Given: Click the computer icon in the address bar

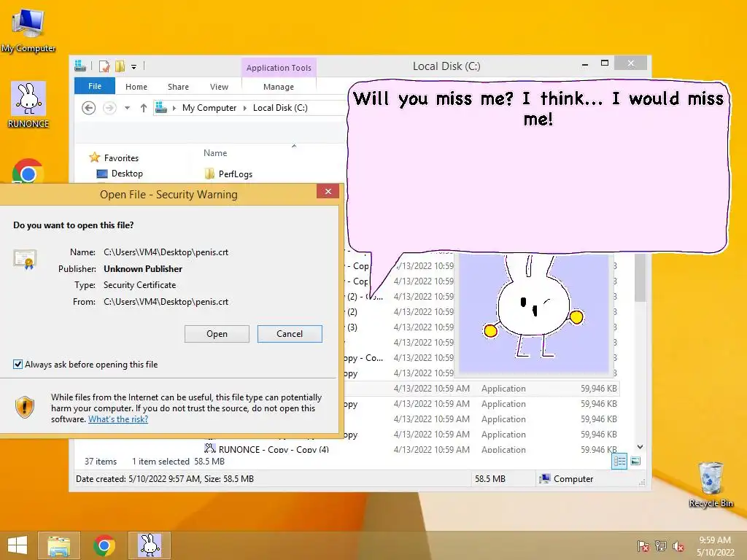Looking at the screenshot, I should [x=161, y=108].
